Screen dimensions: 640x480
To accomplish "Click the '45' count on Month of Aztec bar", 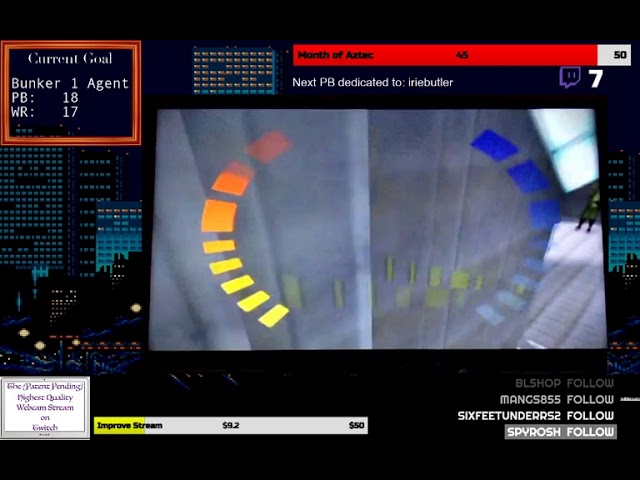I will 462,55.
